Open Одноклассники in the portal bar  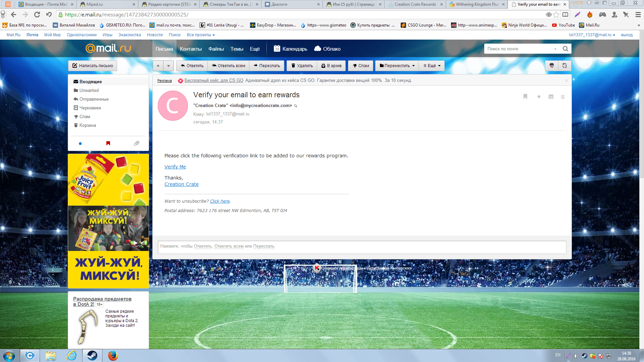tap(82, 35)
